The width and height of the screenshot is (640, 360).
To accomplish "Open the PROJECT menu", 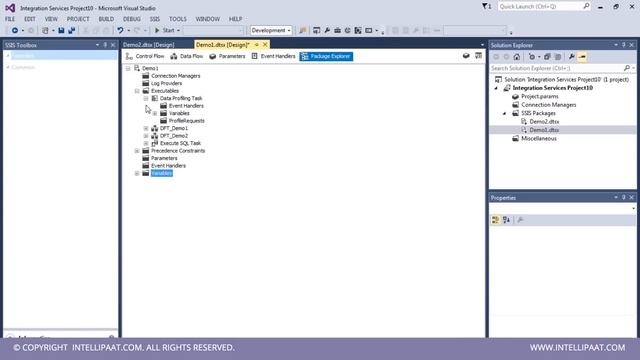I will (78, 19).
